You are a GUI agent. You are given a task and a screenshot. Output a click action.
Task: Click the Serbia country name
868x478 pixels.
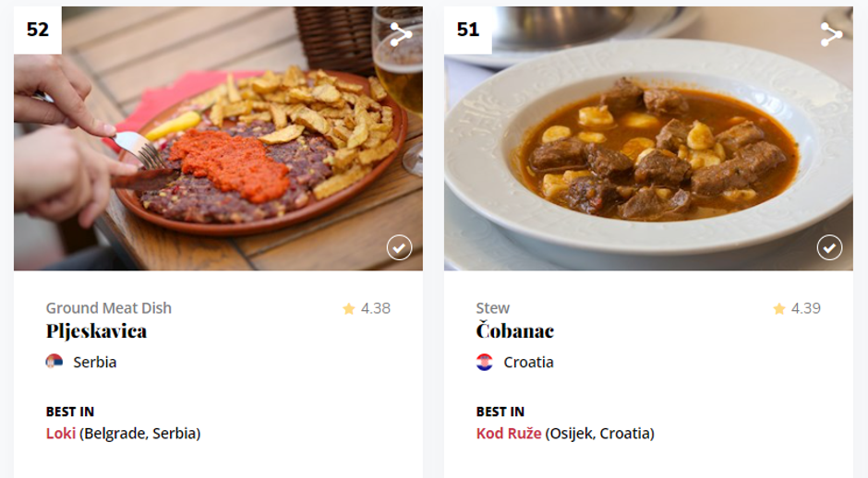95,362
